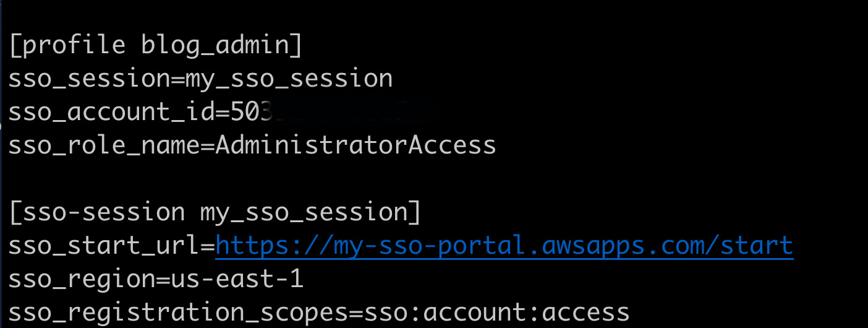The height and width of the screenshot is (328, 868).
Task: Click the us-east-1 region value
Action: coord(237,279)
